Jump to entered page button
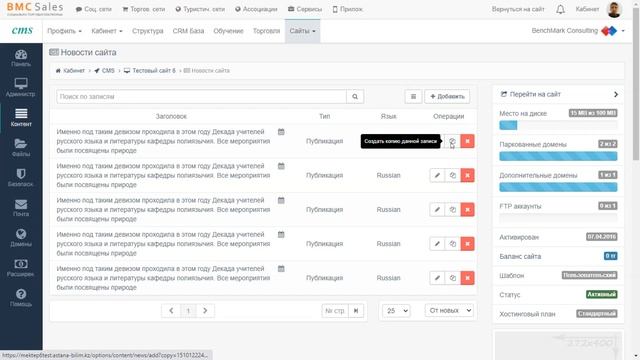The image size is (640, 360). (x=356, y=311)
